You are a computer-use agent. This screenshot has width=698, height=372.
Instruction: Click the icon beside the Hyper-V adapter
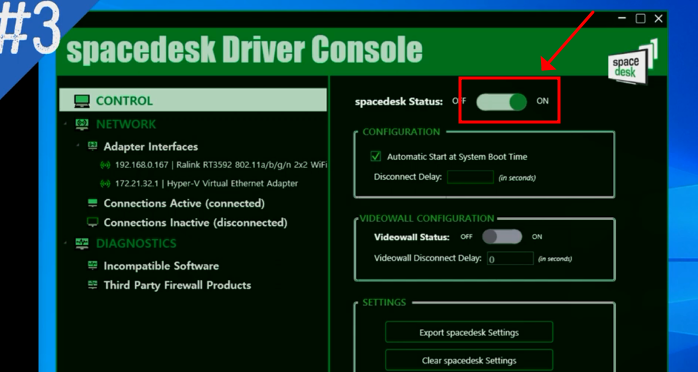click(105, 183)
